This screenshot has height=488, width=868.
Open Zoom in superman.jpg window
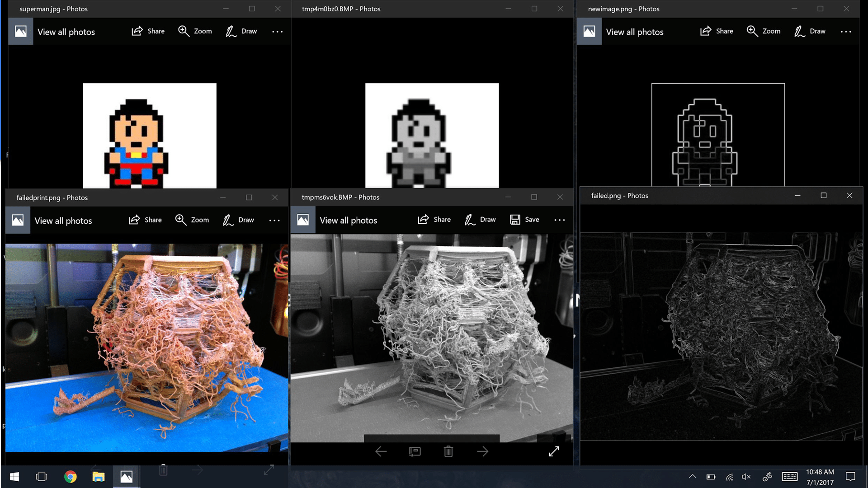(195, 31)
